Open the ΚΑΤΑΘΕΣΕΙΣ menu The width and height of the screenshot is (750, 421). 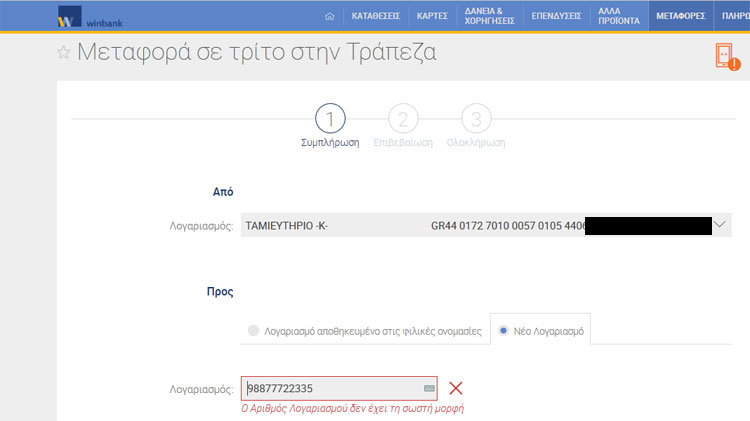click(375, 16)
